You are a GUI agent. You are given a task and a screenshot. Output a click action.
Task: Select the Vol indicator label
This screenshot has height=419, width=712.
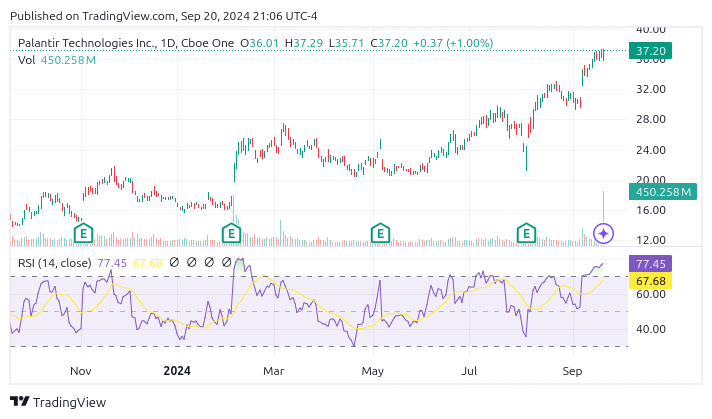(x=27, y=60)
